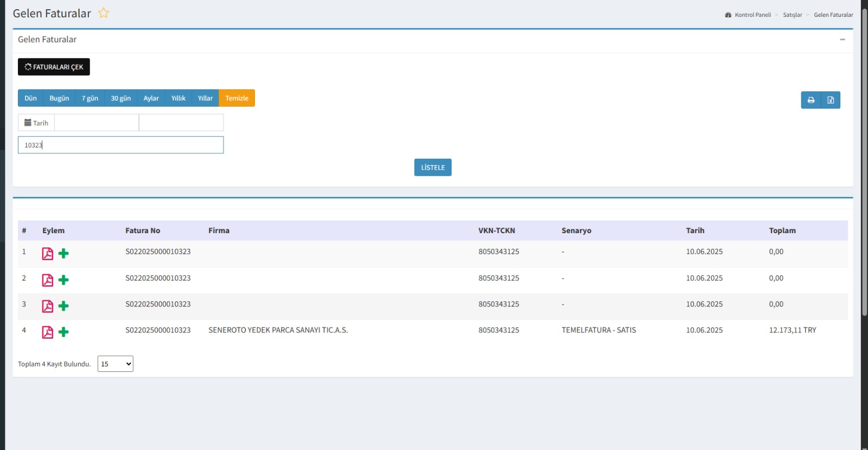Open PDF of SENEROTO invoice row
The image size is (868, 450).
click(48, 332)
